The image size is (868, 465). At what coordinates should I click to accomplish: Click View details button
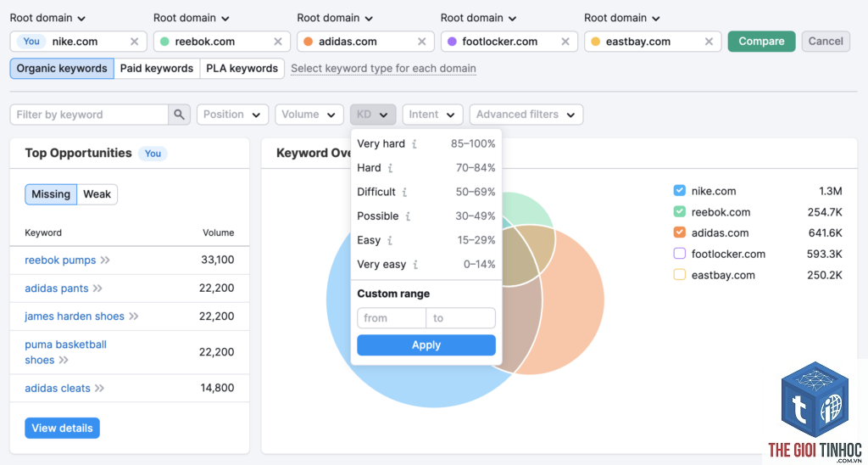coord(62,428)
